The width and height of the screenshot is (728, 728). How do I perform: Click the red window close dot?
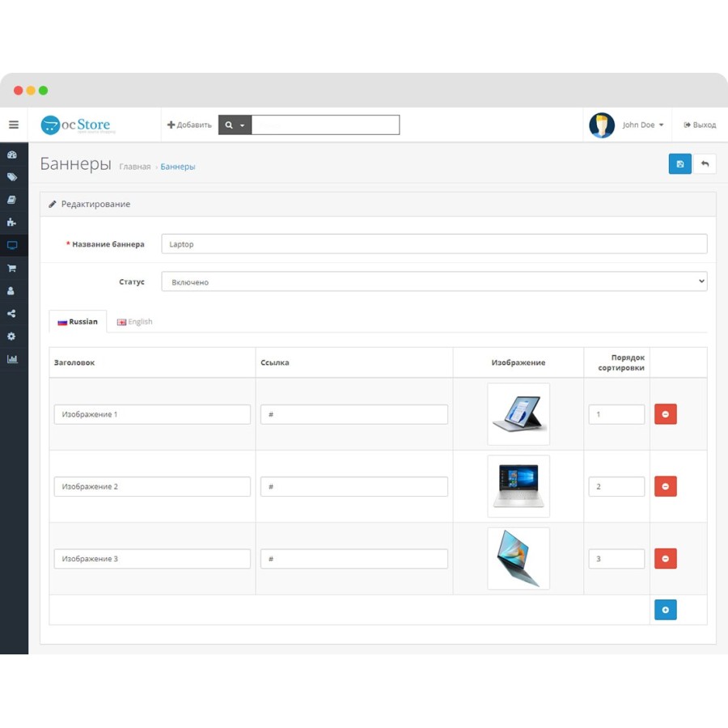click(18, 90)
